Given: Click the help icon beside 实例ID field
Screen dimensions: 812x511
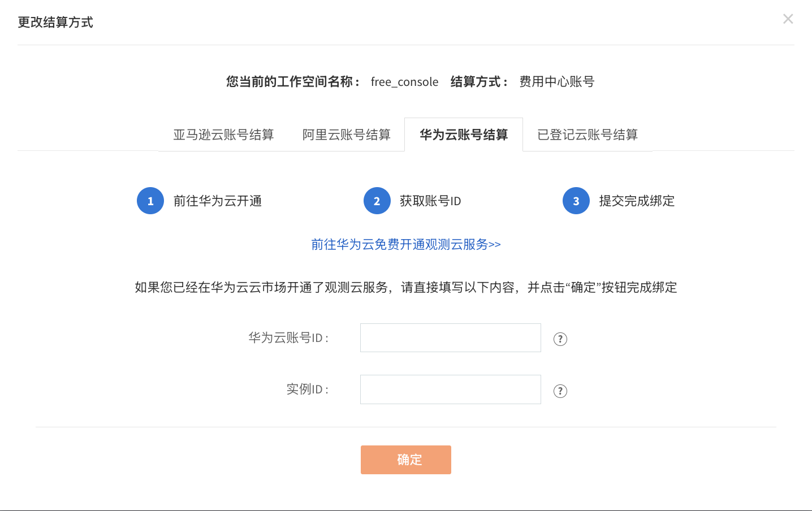Looking at the screenshot, I should (x=560, y=391).
